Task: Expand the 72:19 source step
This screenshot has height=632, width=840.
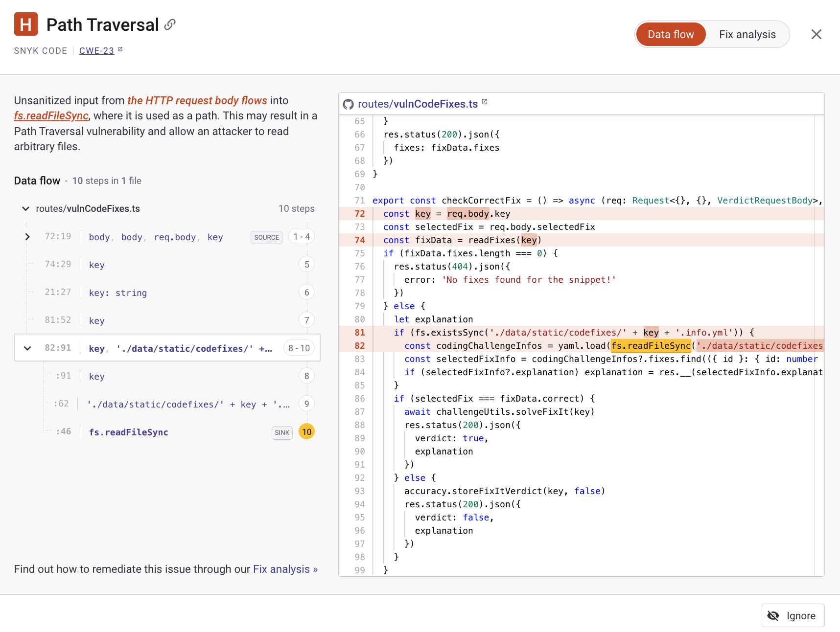Action: click(27, 236)
